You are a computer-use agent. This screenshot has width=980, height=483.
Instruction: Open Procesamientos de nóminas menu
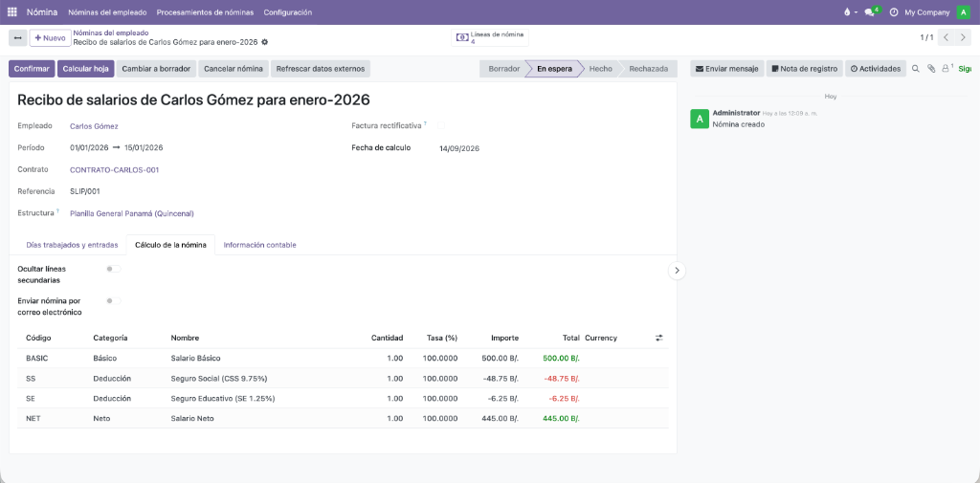pos(205,11)
